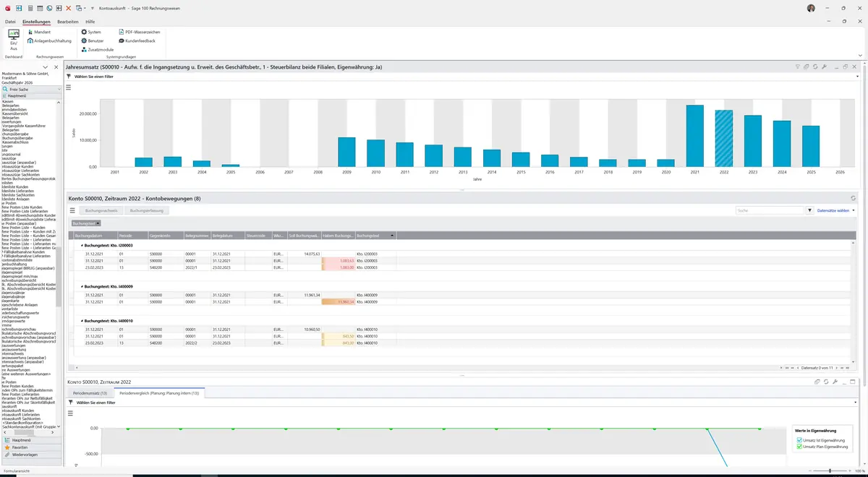Select the Bearbeiten ribbon tab
Viewport: 868px width, 477px height.
(x=68, y=22)
